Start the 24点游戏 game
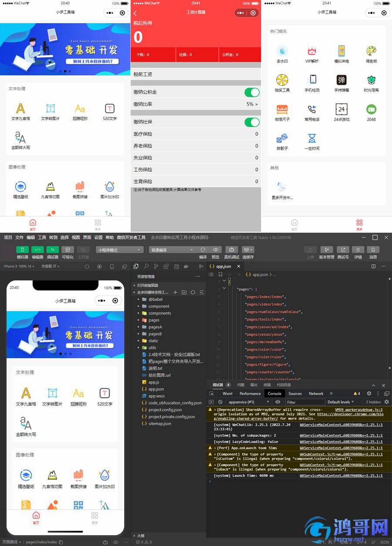 (341, 109)
